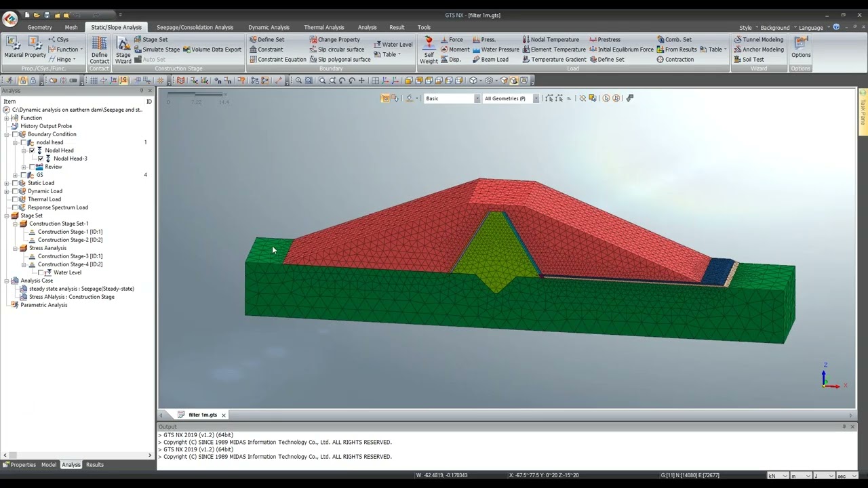Click the Self Weight load icon
This screenshot has height=488, width=868.
click(429, 50)
